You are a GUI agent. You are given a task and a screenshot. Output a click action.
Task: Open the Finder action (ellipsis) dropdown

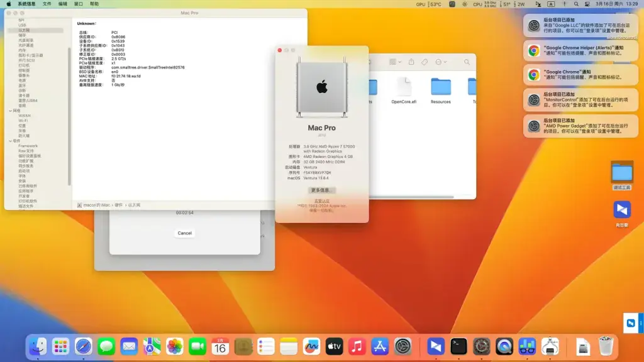pos(441,62)
